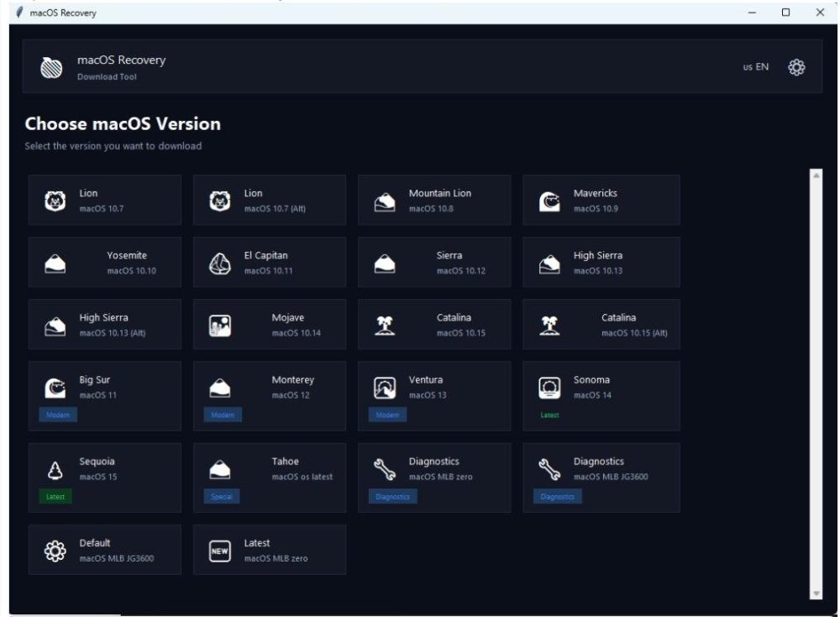
Task: Select the "macOS 15" text
Action: (98, 477)
